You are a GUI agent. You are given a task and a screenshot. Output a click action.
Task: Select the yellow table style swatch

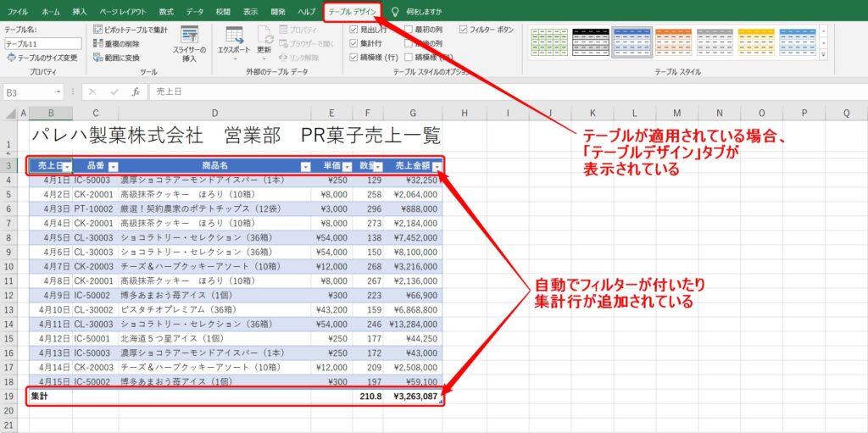coord(756,42)
